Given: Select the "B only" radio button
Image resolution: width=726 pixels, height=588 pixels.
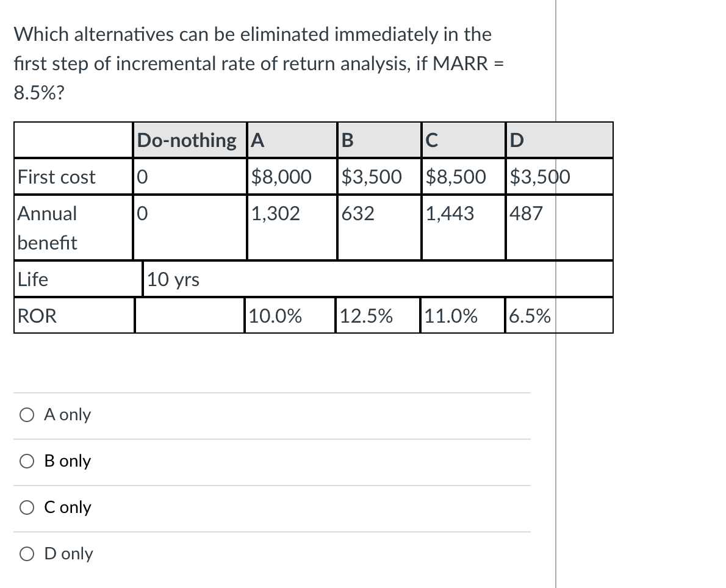Looking at the screenshot, I should [26, 461].
